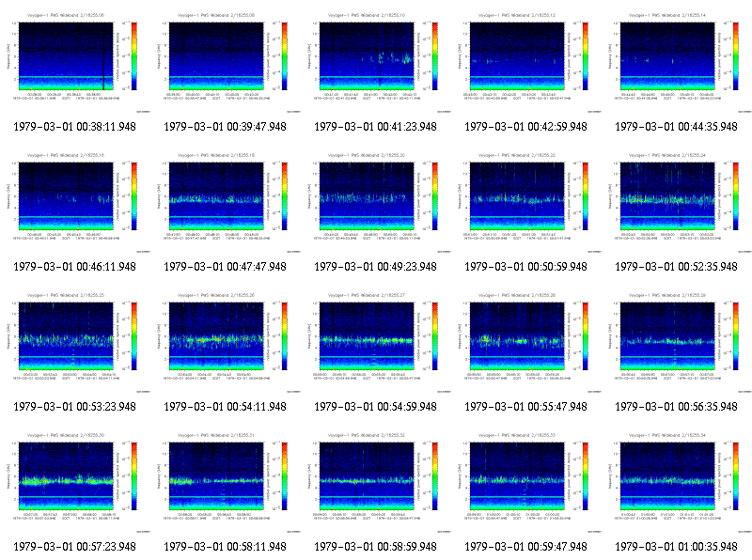The width and height of the screenshot is (752, 560).
Task: Click the label "1979-03-01 00:47:47.948"
Action: (226, 267)
